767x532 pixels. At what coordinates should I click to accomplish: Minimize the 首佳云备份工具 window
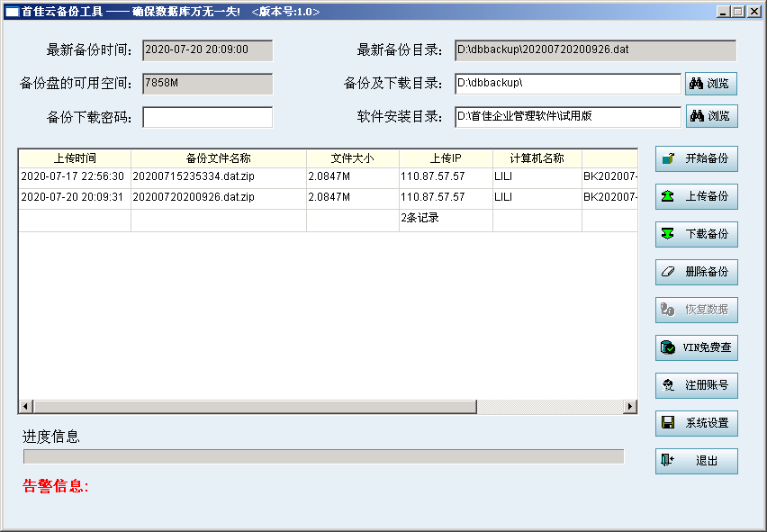723,12
